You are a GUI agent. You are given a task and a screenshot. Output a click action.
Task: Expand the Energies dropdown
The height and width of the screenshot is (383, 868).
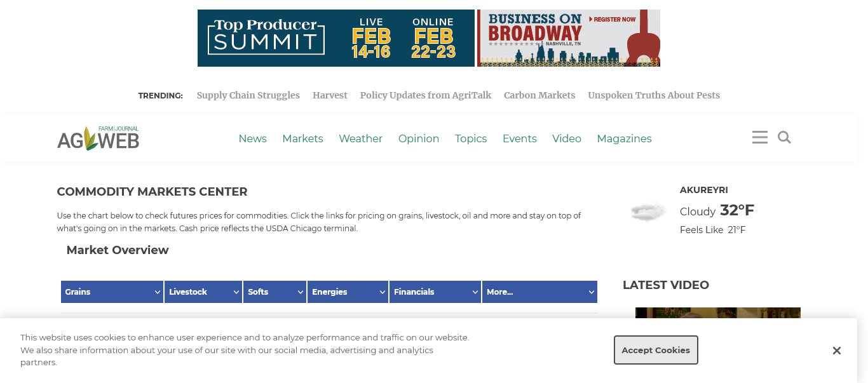tap(348, 292)
